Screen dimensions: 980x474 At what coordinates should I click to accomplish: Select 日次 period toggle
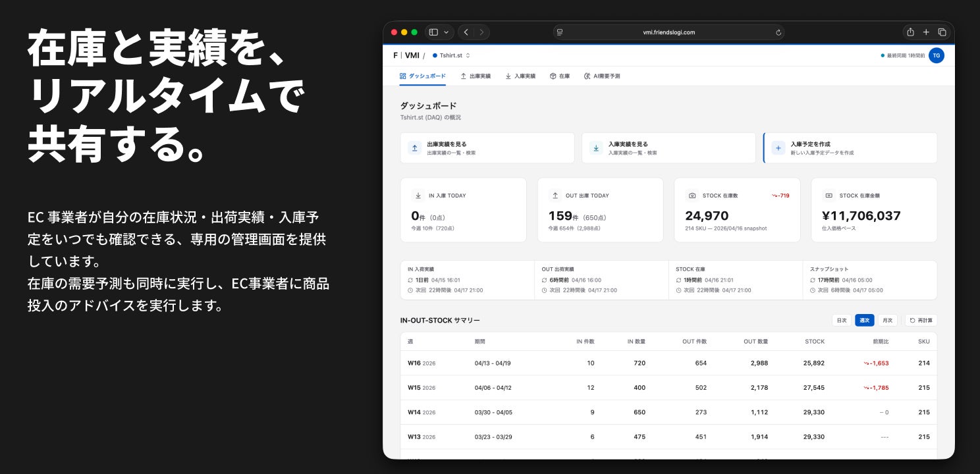(841, 321)
